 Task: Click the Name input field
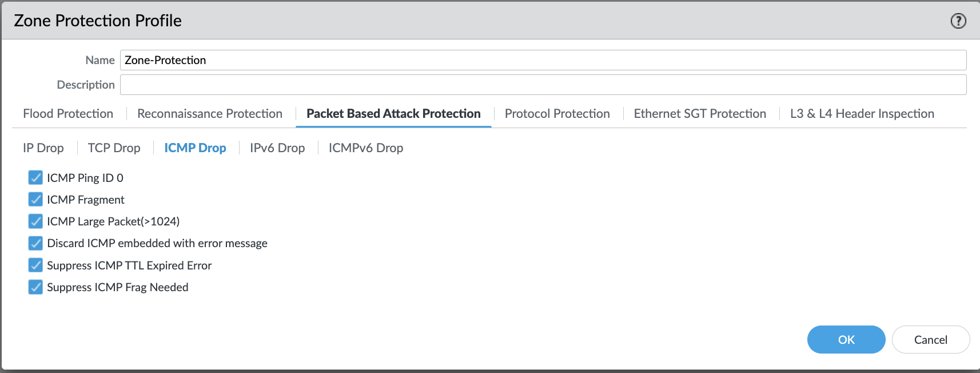[543, 60]
